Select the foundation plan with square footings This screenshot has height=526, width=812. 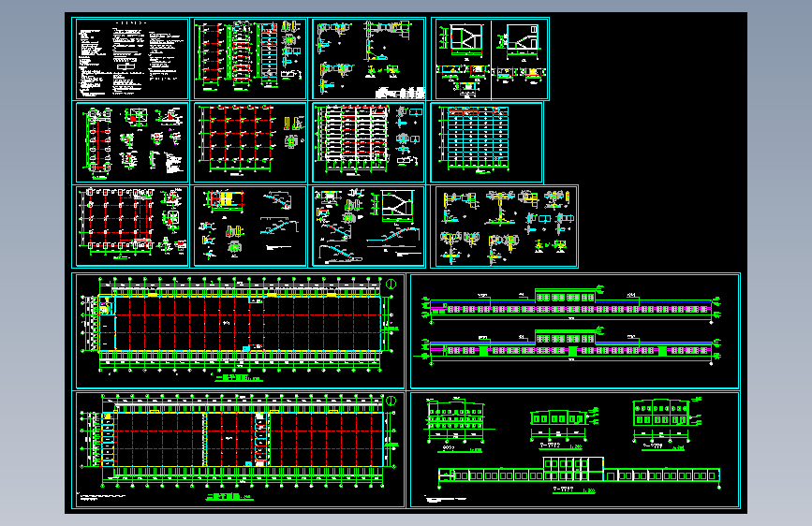coord(131,226)
